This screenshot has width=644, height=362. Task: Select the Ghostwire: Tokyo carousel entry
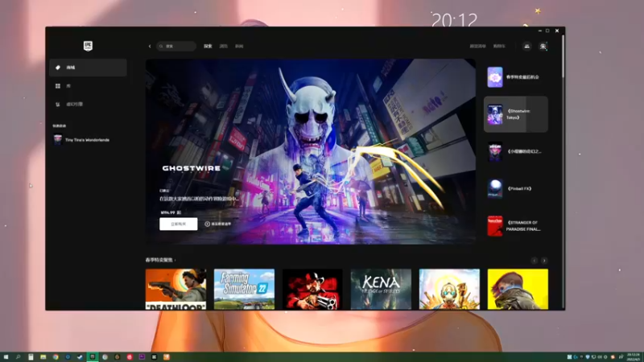tap(516, 114)
